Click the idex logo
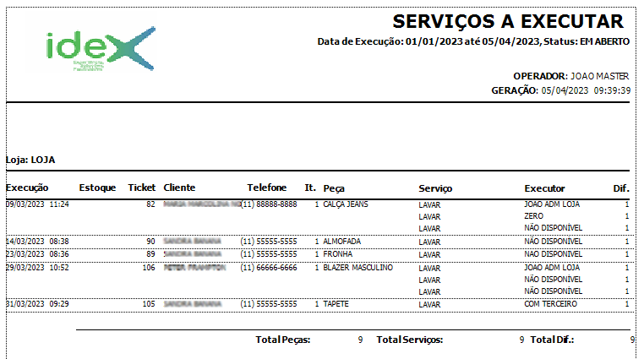 tap(101, 49)
